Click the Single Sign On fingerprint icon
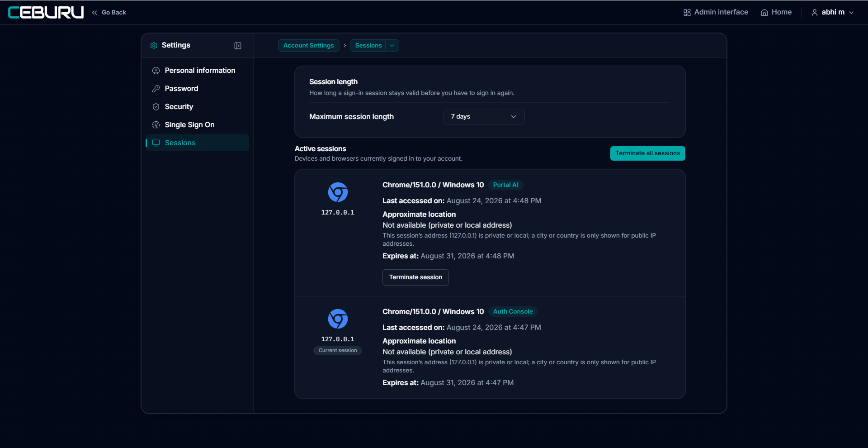This screenshot has width=868, height=448. click(156, 125)
